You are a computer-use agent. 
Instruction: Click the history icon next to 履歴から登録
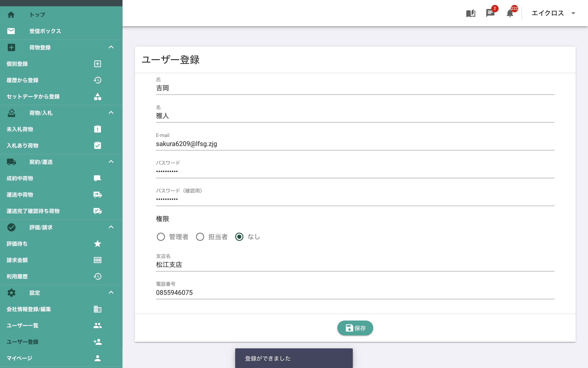coord(97,80)
